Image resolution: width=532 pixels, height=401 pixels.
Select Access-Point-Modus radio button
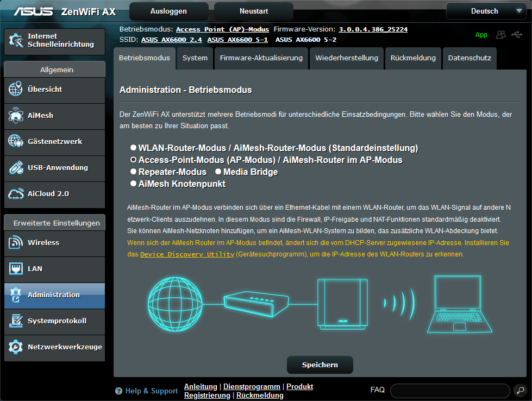tap(133, 159)
